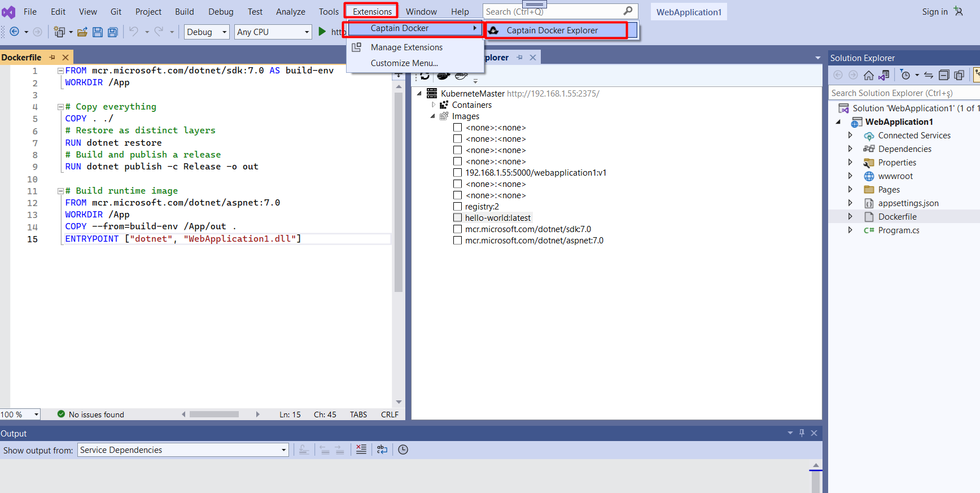This screenshot has height=493, width=980.
Task: Open Captain Docker Explorer submenu item
Action: click(x=552, y=30)
